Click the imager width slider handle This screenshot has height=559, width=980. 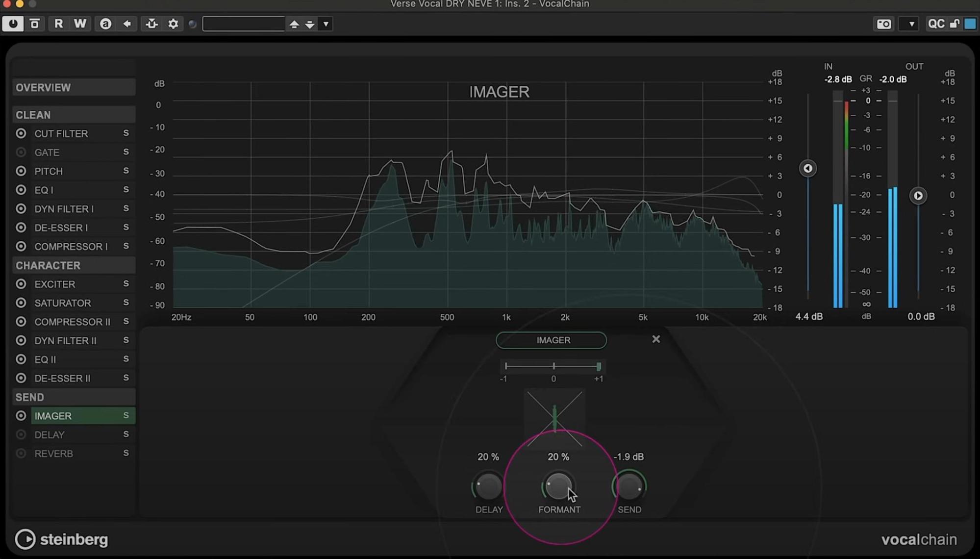pos(599,366)
